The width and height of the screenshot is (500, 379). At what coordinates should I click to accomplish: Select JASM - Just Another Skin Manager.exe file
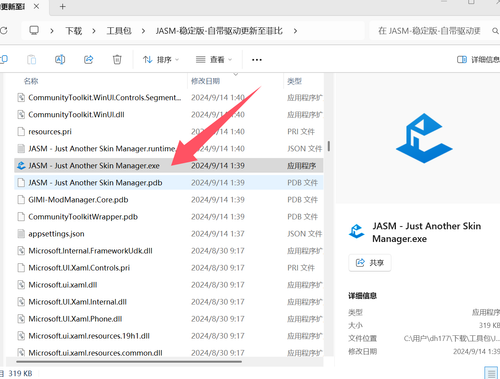tap(169, 166)
